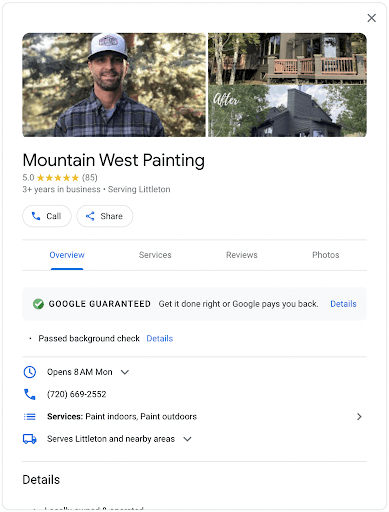Image resolution: width=389 pixels, height=512 pixels.
Task: Click the green Google Guaranteed checkmark badge
Action: pyautogui.click(x=38, y=304)
